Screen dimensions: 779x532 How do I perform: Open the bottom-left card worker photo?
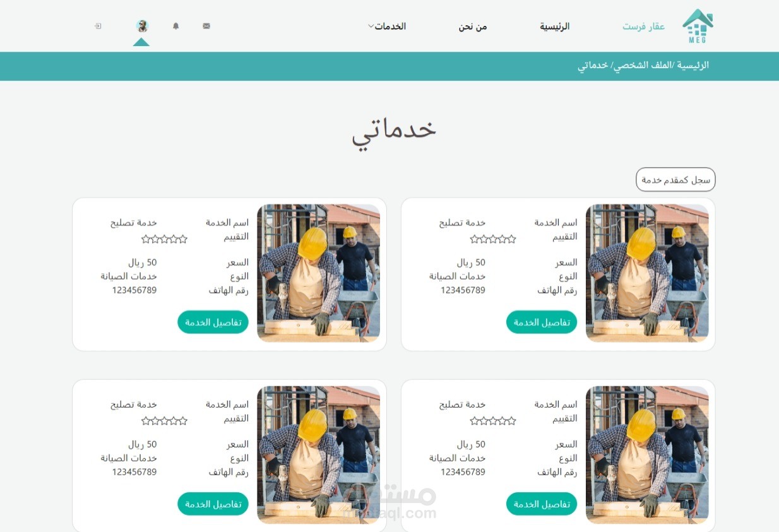pos(318,455)
